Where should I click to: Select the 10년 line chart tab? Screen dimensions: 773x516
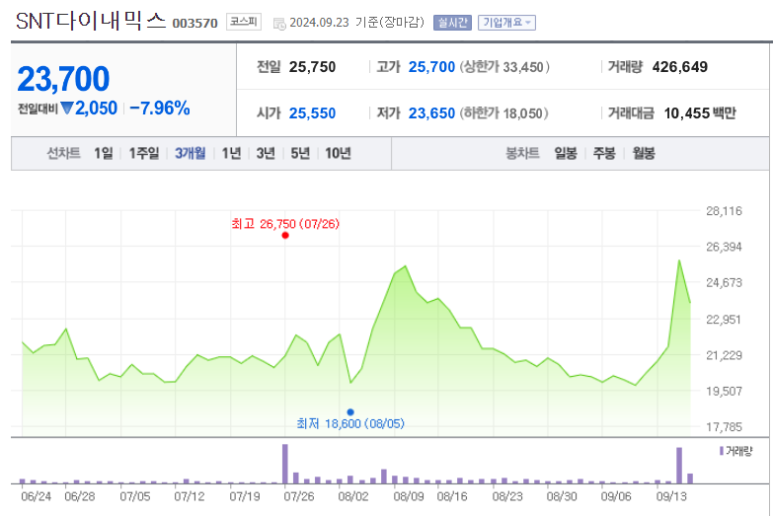[338, 153]
